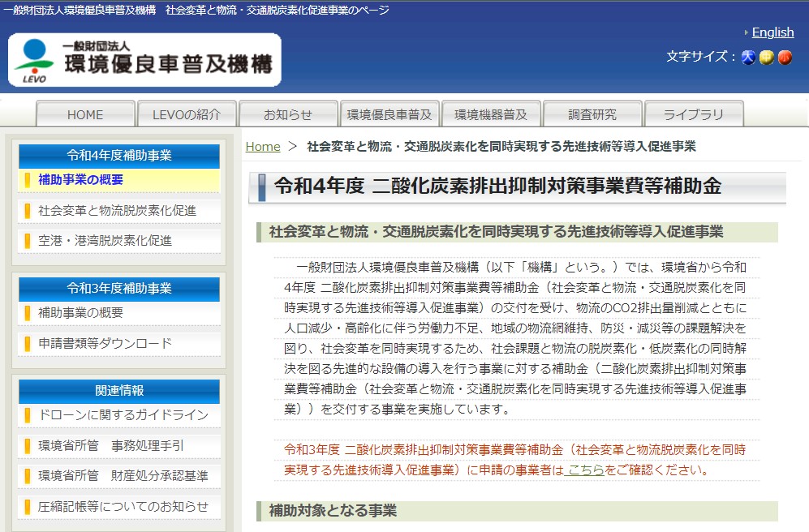The width and height of the screenshot is (809, 532).
Task: Open 圧縮記帳等についてのお知らせ sidebar link
Action: point(123,506)
